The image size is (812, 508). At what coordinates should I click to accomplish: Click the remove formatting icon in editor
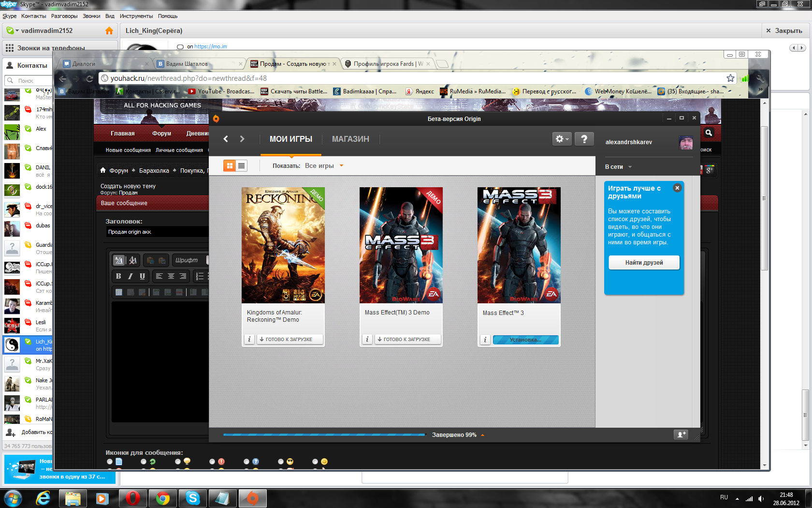point(133,260)
